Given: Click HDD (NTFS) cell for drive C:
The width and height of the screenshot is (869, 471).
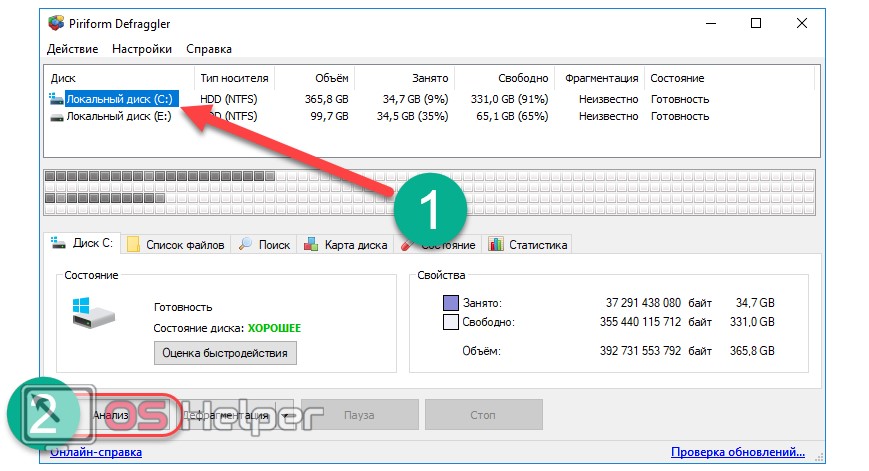Looking at the screenshot, I should [229, 99].
